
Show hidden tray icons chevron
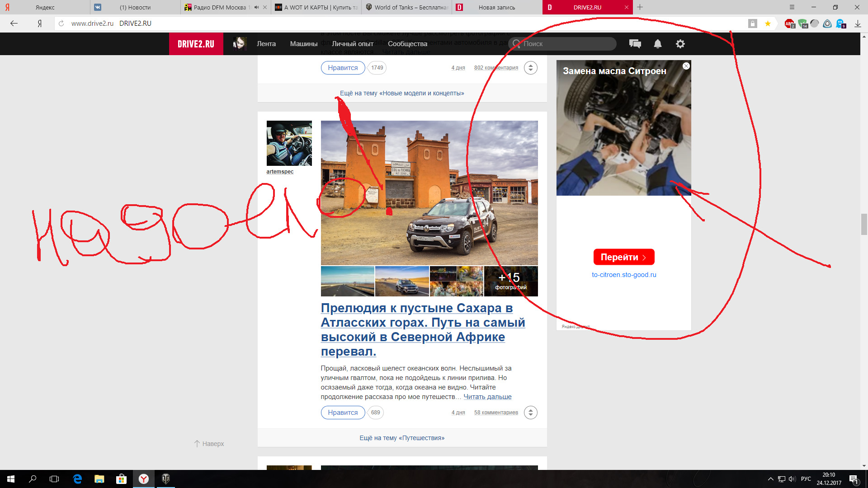click(x=770, y=479)
